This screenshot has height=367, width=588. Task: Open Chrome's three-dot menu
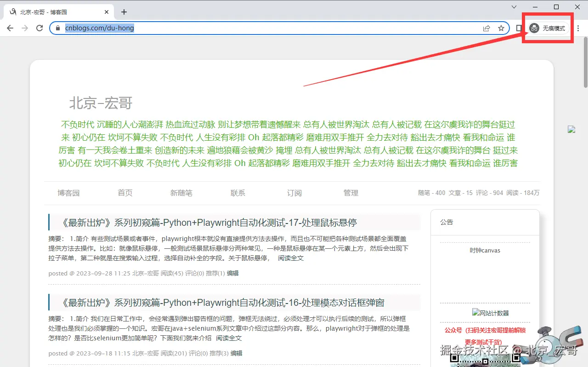[578, 28]
